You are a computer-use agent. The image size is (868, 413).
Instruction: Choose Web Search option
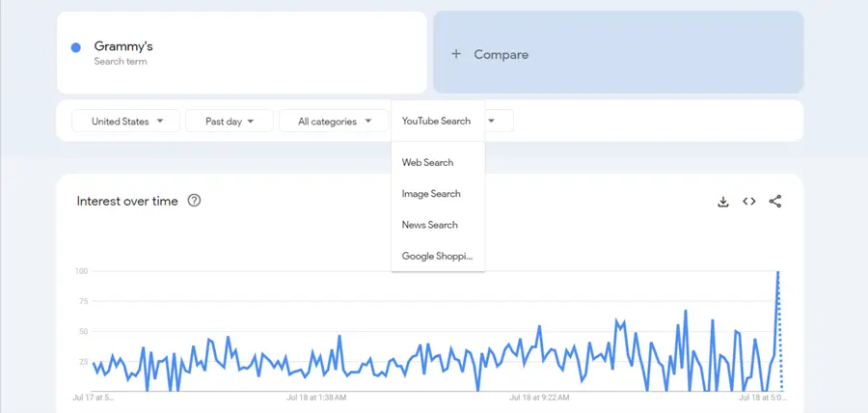(428, 162)
